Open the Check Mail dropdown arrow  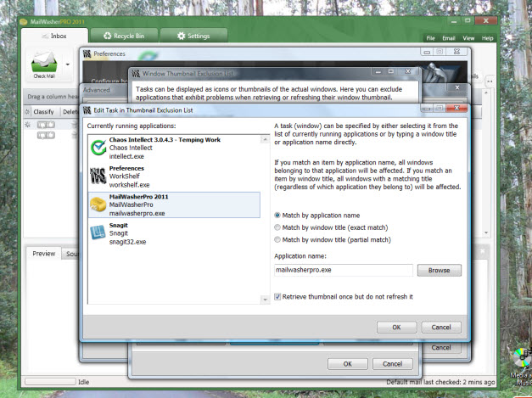pos(67,64)
